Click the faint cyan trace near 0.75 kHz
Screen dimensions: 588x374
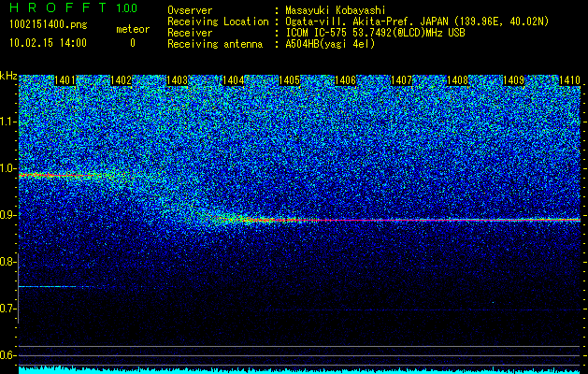tap(47, 287)
